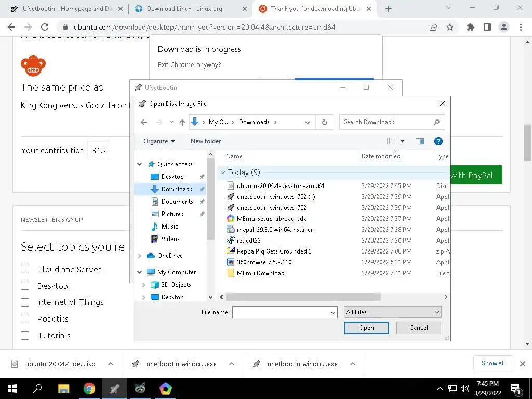Click the Open button
Viewport: 532px width, 399px height.
366,328
